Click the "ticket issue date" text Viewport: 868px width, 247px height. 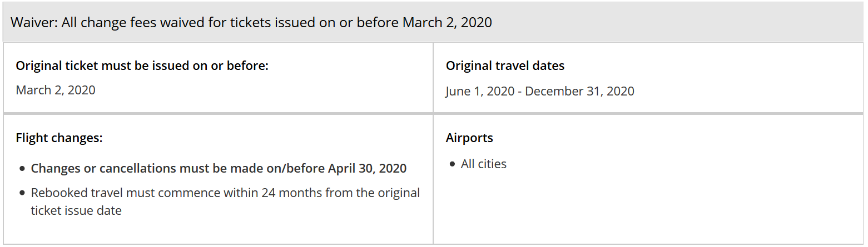(76, 210)
